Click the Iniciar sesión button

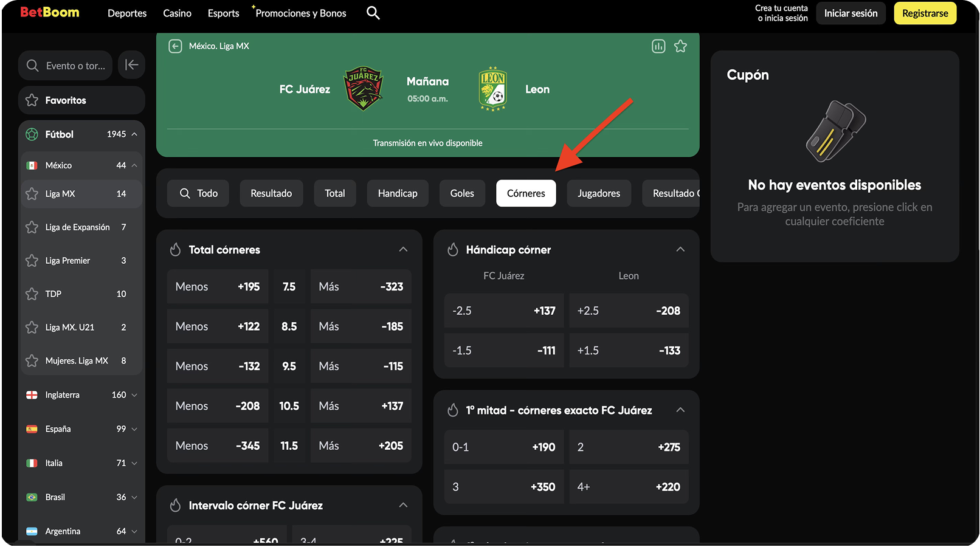851,13
